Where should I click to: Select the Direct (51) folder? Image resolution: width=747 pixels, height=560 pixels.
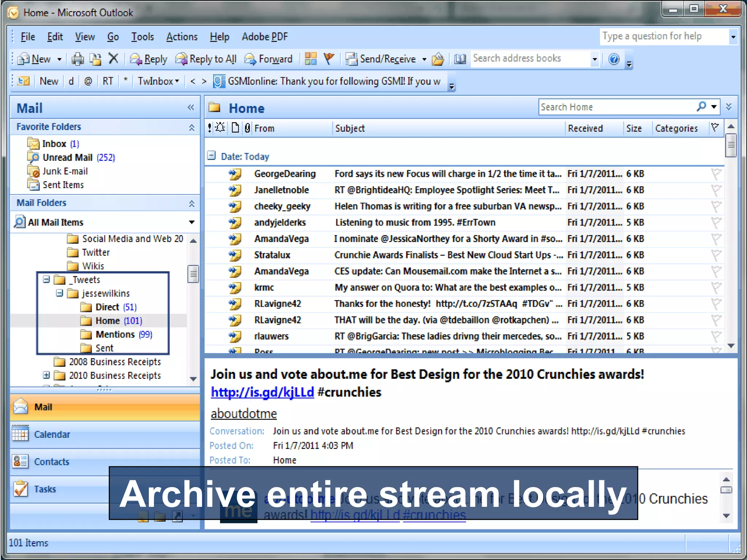pyautogui.click(x=109, y=307)
